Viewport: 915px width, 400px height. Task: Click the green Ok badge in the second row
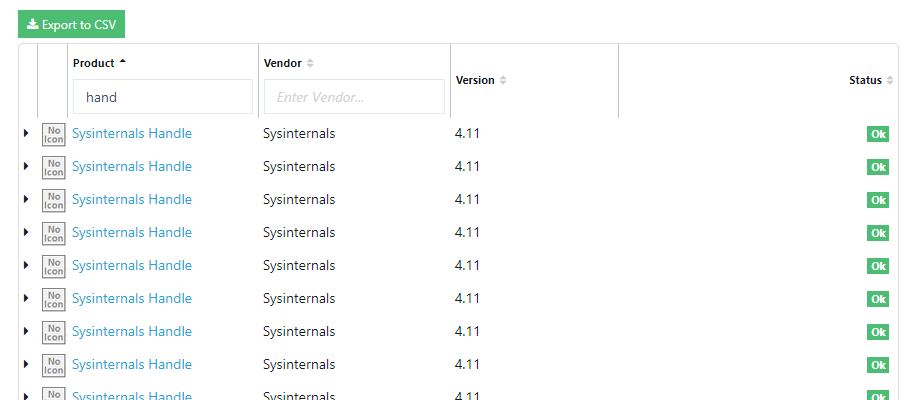(878, 167)
